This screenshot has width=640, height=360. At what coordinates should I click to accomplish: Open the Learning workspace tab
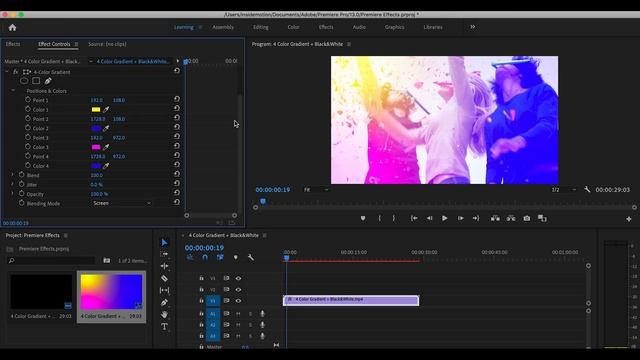184,27
